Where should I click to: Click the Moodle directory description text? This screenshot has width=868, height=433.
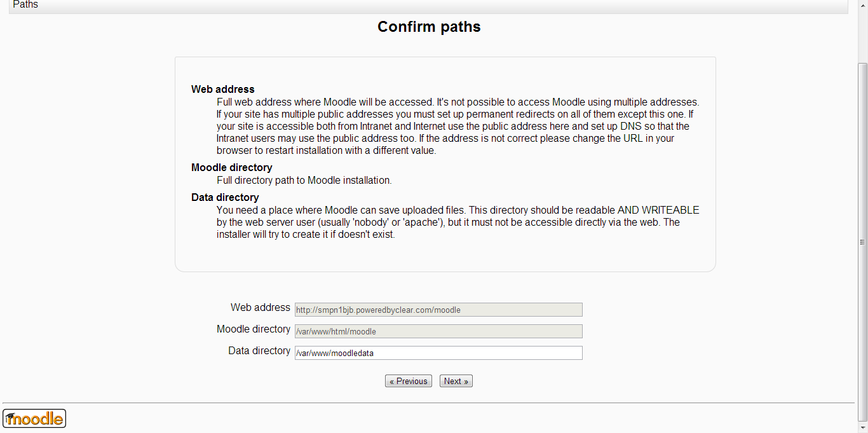click(x=304, y=181)
